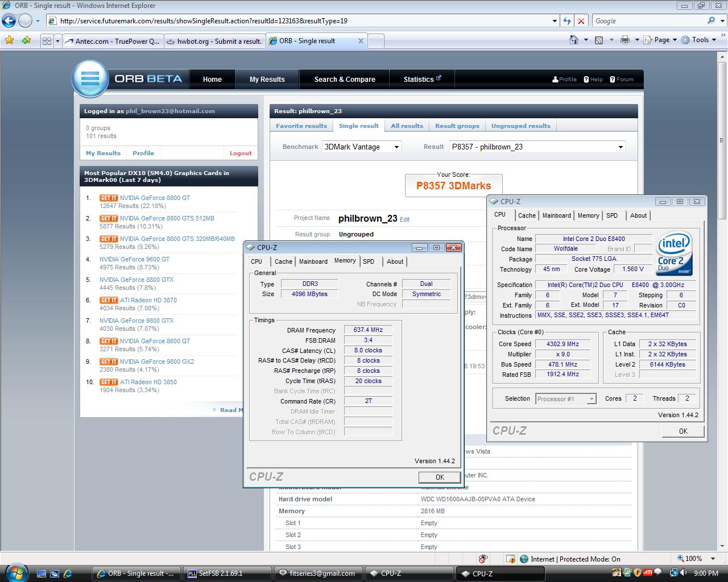Click the Windows Start orb

[16, 572]
